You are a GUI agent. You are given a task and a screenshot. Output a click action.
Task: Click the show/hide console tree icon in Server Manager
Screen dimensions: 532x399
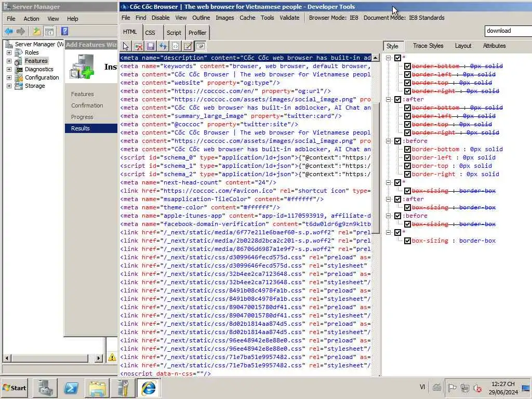coord(49,32)
